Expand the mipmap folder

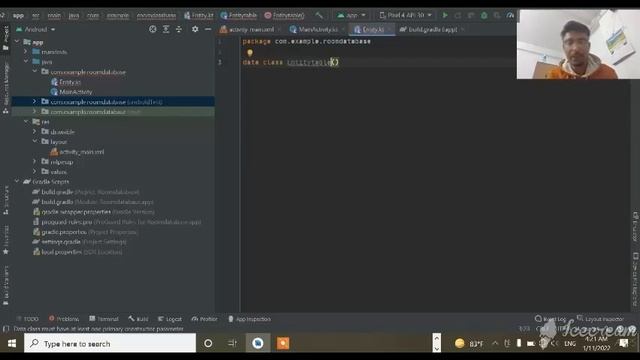click(x=34, y=162)
